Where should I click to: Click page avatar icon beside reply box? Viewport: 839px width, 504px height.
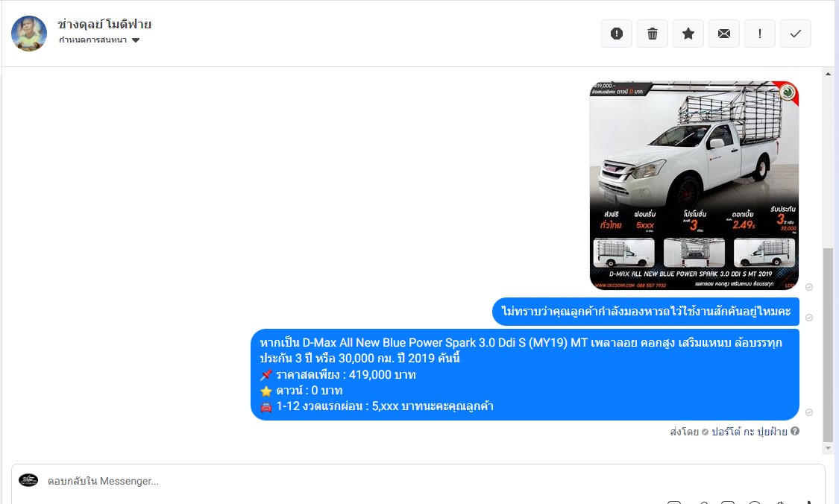pyautogui.click(x=28, y=480)
